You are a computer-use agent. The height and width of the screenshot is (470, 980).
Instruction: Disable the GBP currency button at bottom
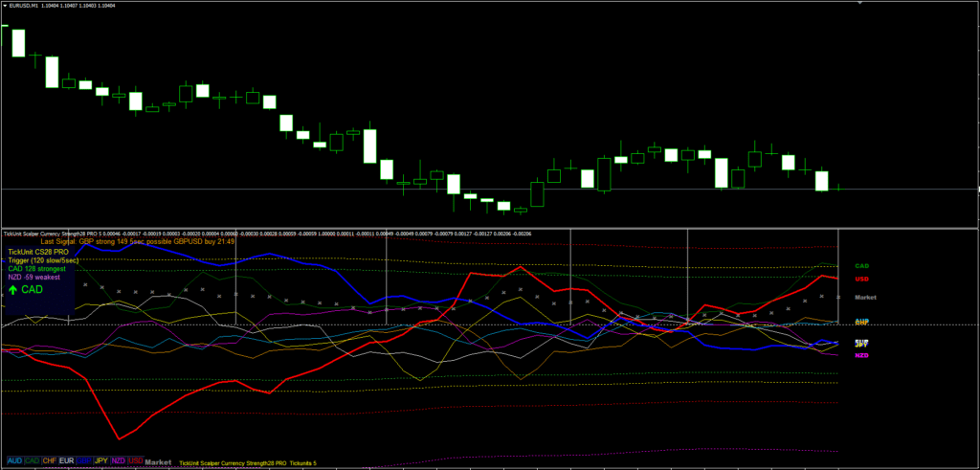click(x=84, y=460)
